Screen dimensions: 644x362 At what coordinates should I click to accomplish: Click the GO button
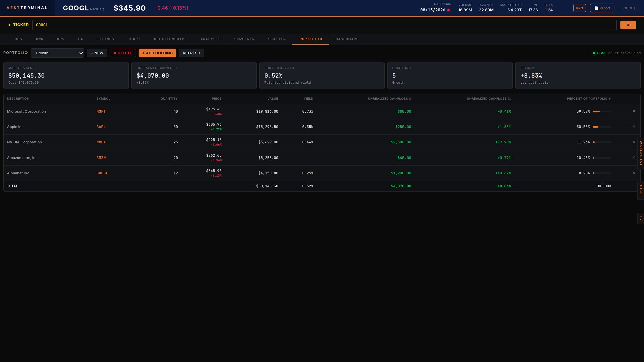tap(628, 25)
